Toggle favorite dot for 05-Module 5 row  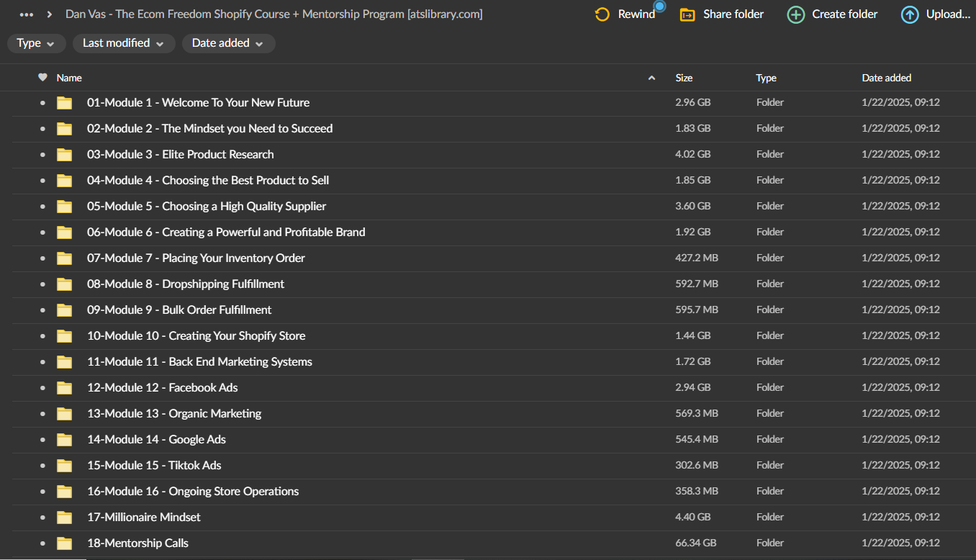pyautogui.click(x=42, y=207)
